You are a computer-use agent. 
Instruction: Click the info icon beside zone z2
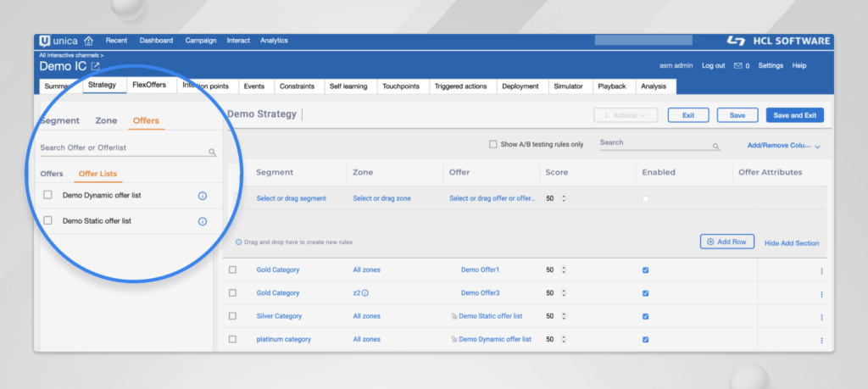[365, 293]
